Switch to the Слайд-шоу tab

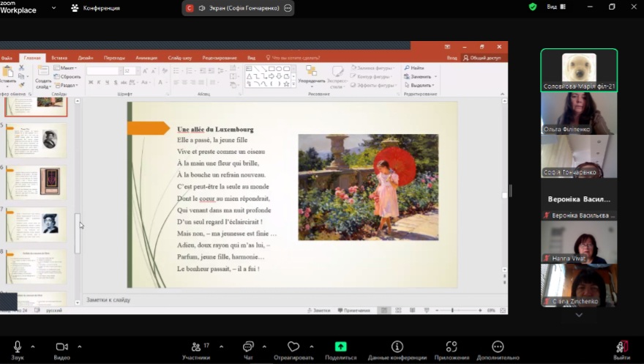click(180, 58)
